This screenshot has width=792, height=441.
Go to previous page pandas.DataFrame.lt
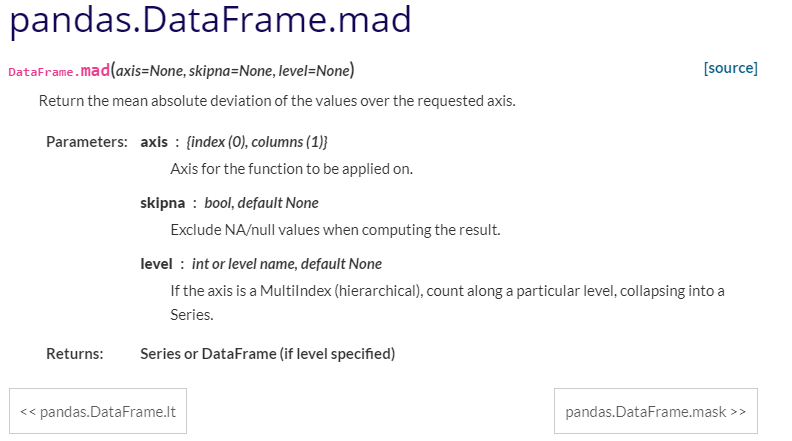(97, 411)
